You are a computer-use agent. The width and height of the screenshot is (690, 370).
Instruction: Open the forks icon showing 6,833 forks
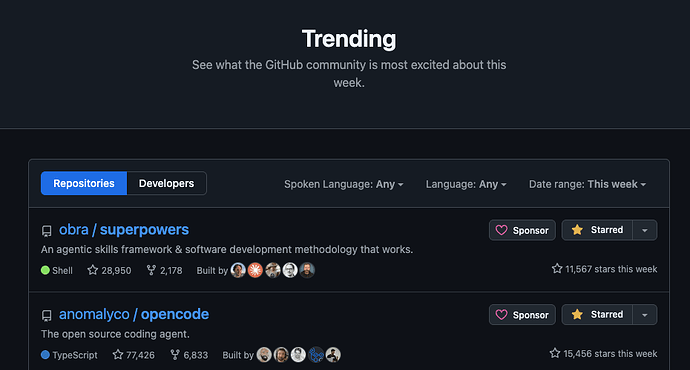pyautogui.click(x=175, y=355)
